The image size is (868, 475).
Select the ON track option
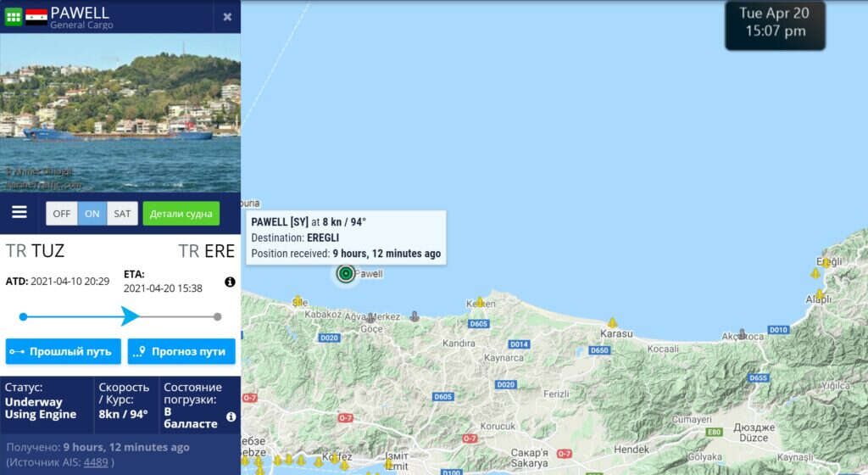pos(92,214)
